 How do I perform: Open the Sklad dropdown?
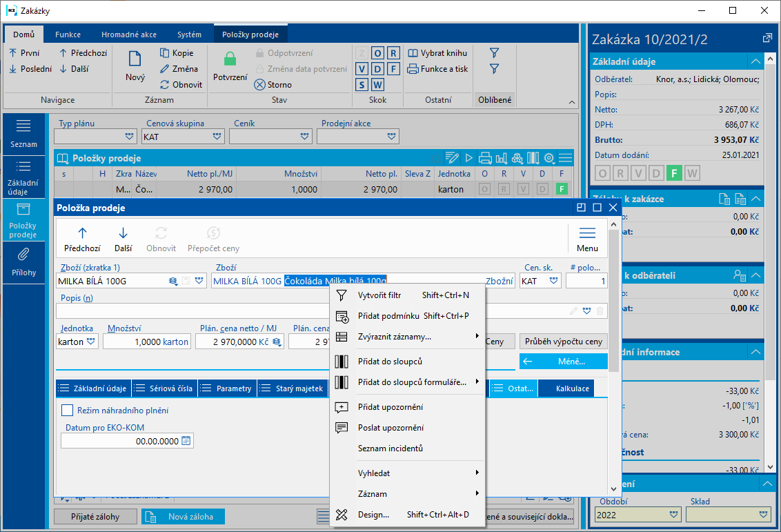(x=764, y=515)
